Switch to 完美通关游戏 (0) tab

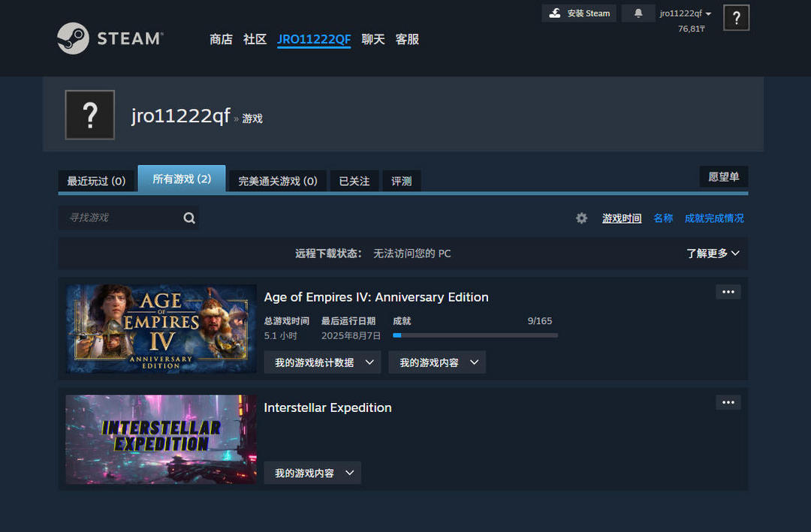pos(277,181)
